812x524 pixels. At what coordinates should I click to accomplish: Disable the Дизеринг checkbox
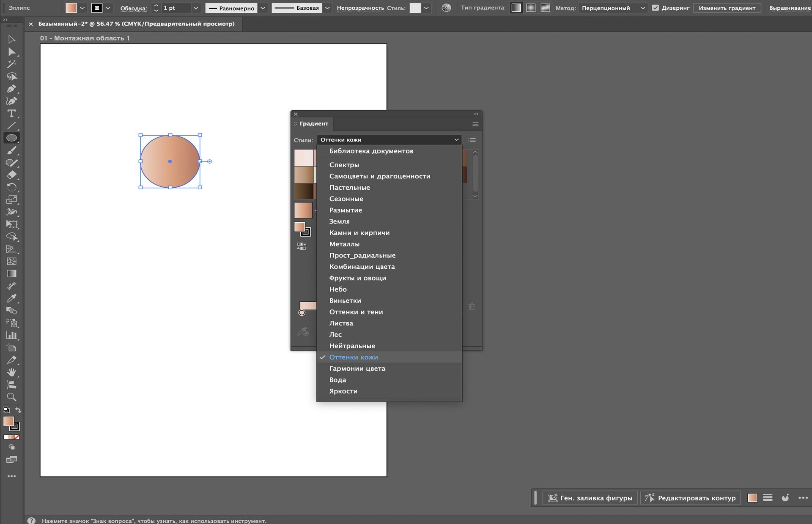click(655, 8)
